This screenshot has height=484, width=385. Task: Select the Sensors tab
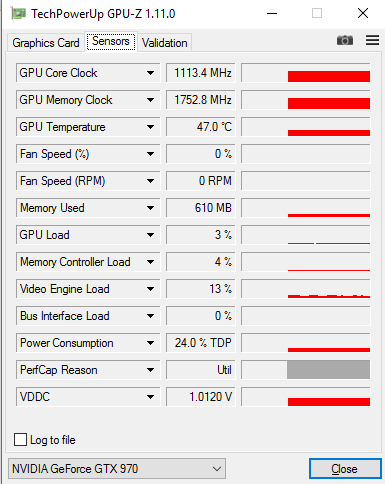point(111,41)
